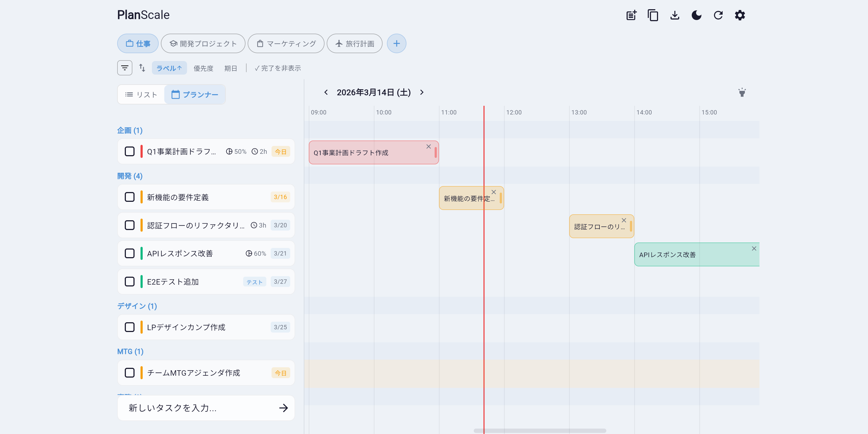Click the filter icon button
Viewport: 868px width, 434px height.
[x=125, y=68]
